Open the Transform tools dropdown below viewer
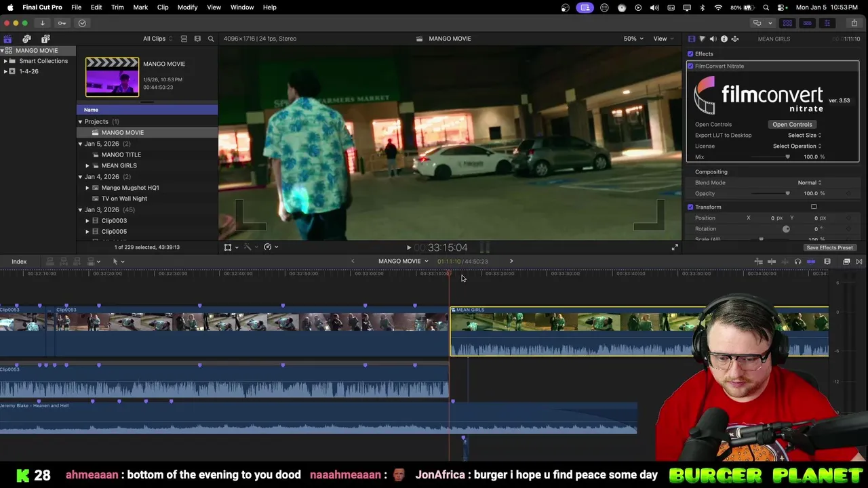Viewport: 868px width, 488px height. pyautogui.click(x=231, y=247)
